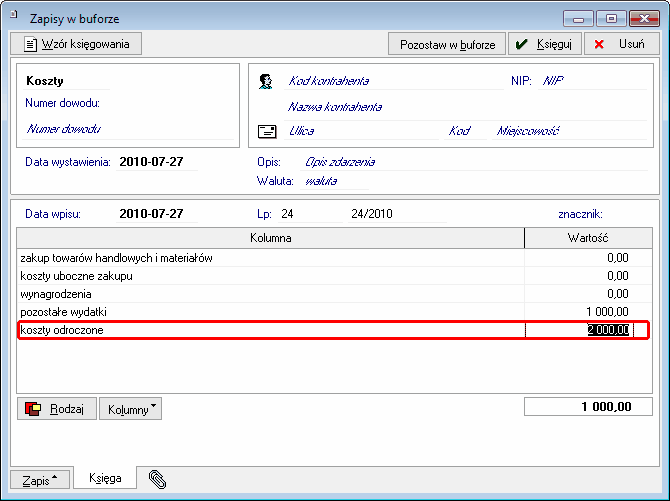Open the Wzór księgowania template

[76, 44]
